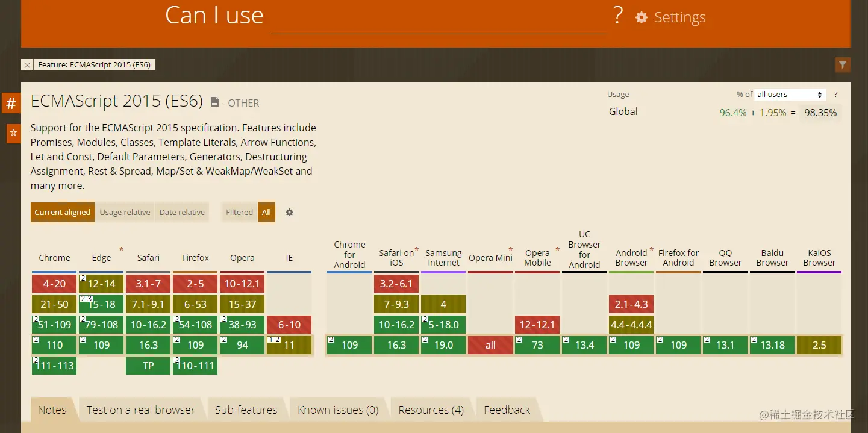Click the 98.35% total usage value

(x=820, y=113)
